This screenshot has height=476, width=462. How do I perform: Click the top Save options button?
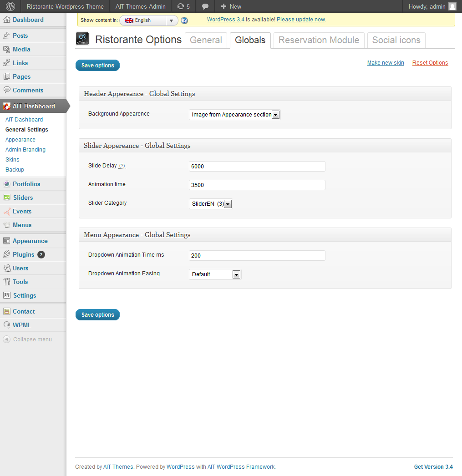97,66
